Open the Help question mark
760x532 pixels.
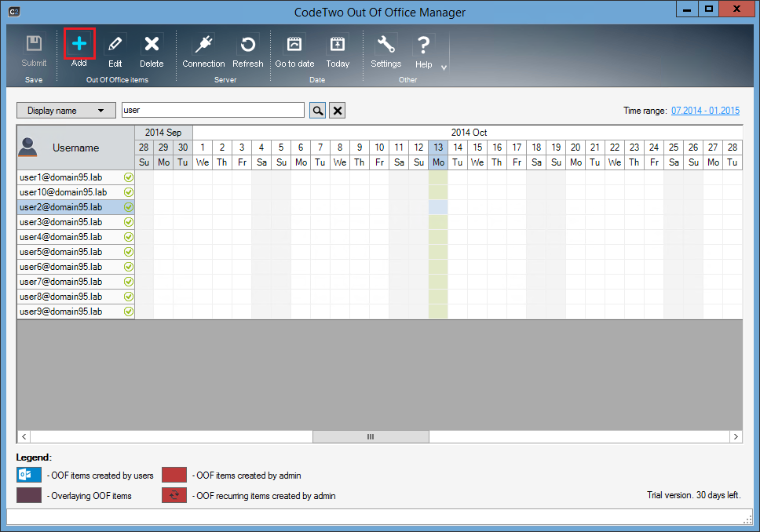tap(423, 51)
